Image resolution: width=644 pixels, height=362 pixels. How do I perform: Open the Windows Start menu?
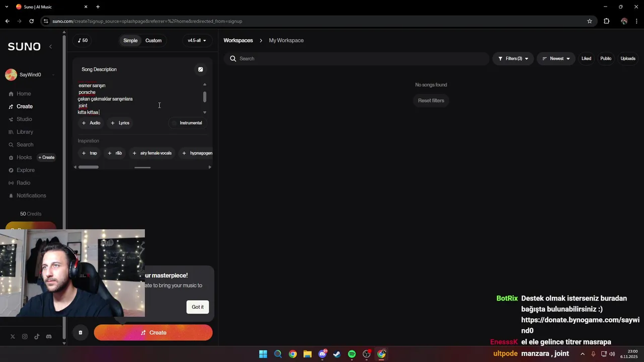pos(263,354)
